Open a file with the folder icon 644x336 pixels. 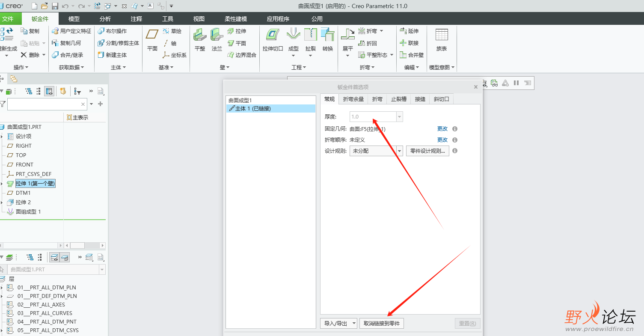click(45, 6)
